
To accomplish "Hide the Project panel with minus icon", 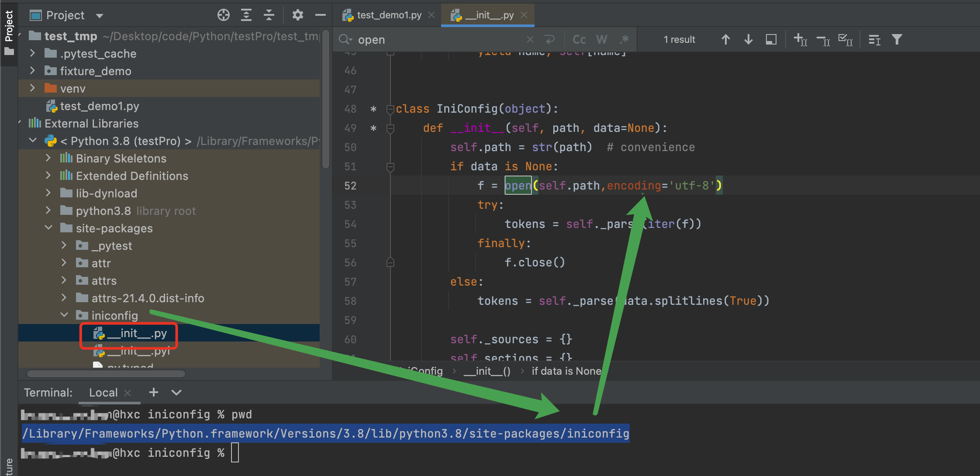I will coord(321,15).
